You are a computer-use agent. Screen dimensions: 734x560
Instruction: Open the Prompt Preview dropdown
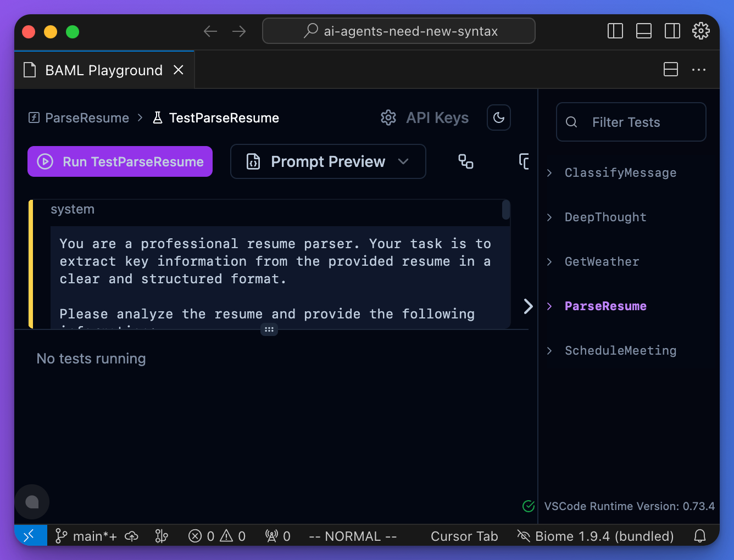click(x=328, y=161)
